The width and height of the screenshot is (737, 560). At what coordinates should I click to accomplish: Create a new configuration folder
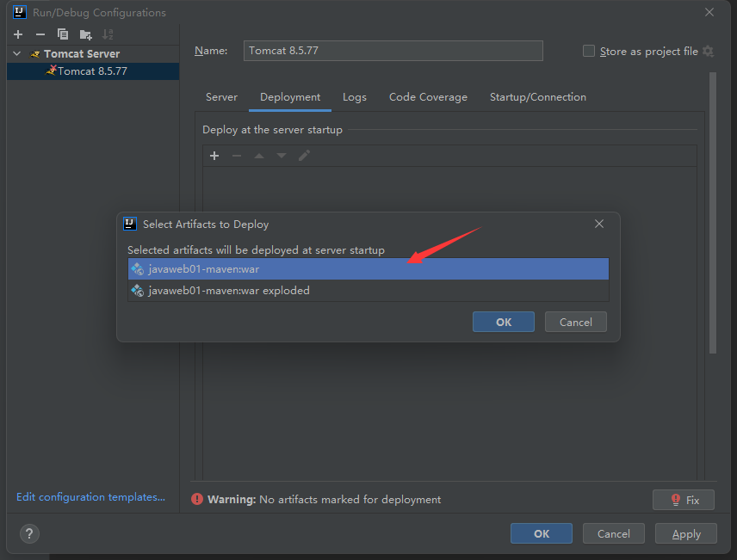coord(85,34)
